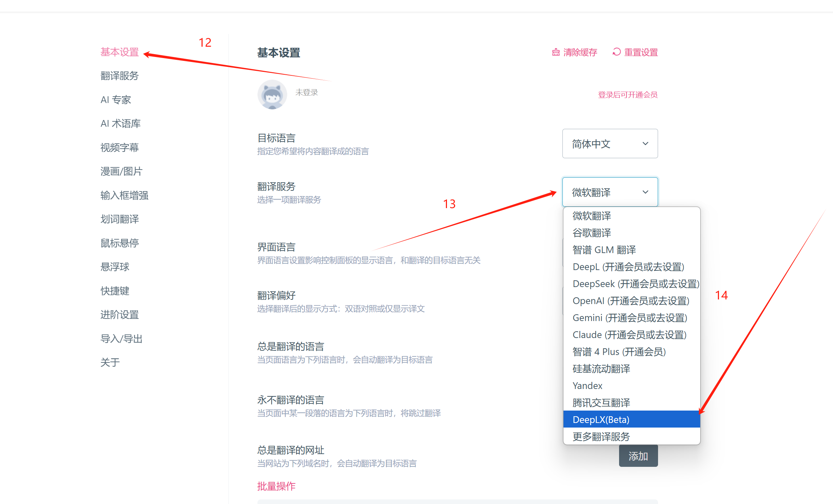Open the translation service dropdown
The width and height of the screenshot is (833, 504).
610,192
